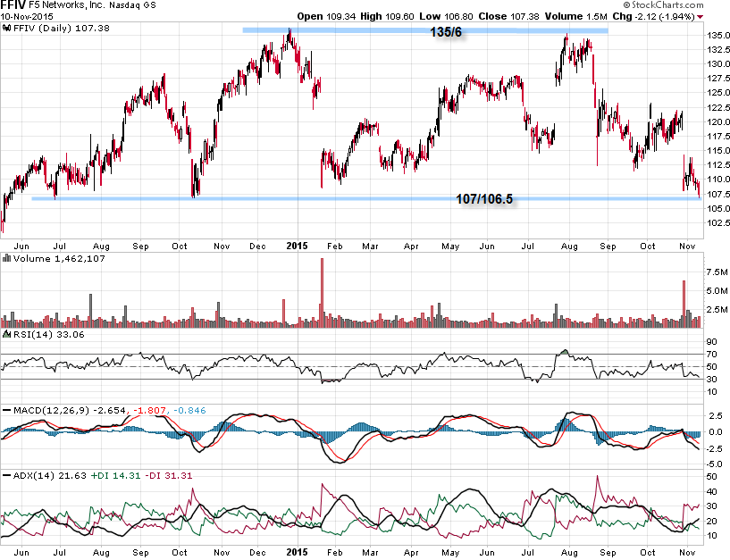Click the RSI 30 level label
Image resolution: width=730 pixels, height=560 pixels.
coord(711,380)
